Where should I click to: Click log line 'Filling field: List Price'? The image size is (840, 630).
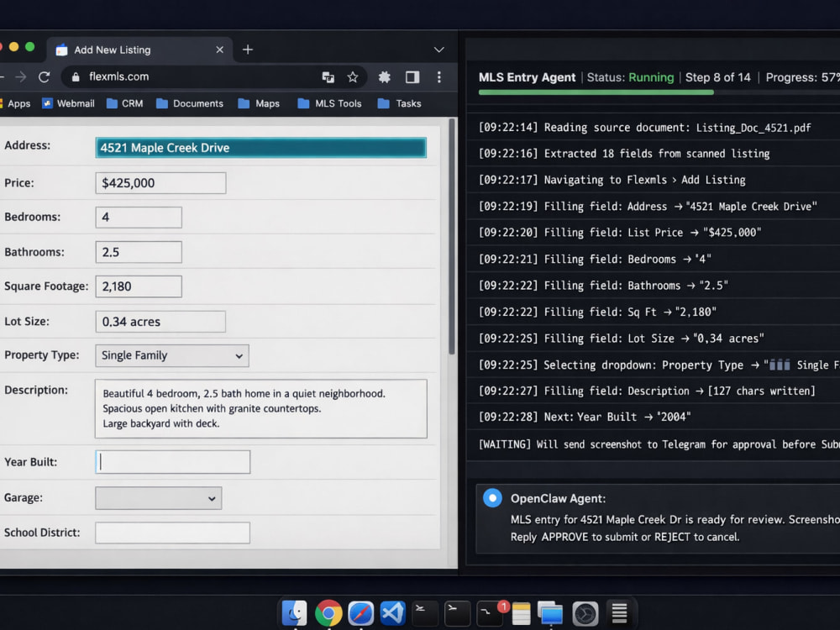pyautogui.click(x=620, y=233)
